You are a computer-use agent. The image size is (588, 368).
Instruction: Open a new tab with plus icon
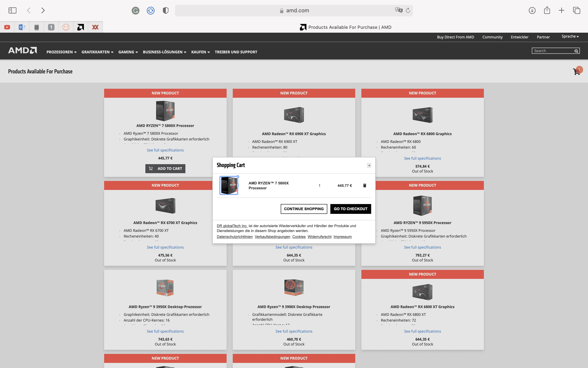(561, 10)
